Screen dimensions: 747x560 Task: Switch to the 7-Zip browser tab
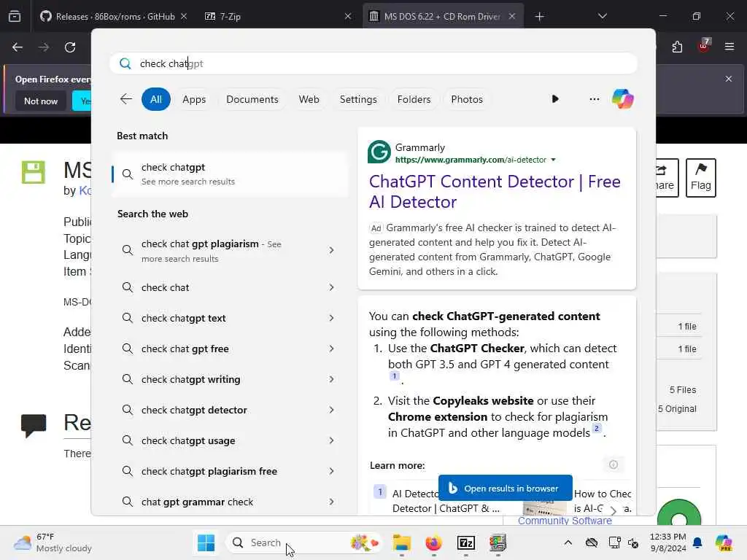tap(278, 17)
